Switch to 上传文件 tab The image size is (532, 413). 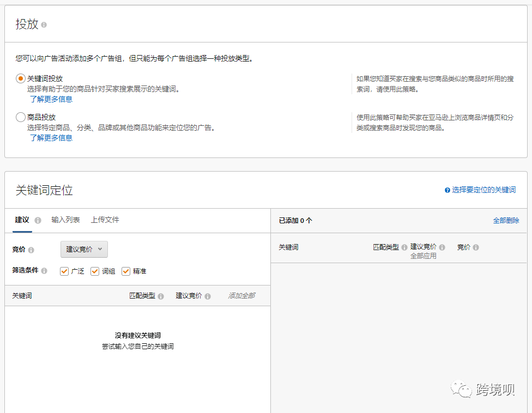pyautogui.click(x=105, y=220)
